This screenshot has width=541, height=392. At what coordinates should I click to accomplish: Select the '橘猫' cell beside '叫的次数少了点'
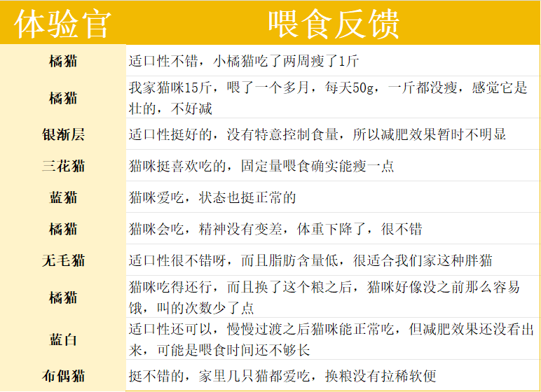63,297
